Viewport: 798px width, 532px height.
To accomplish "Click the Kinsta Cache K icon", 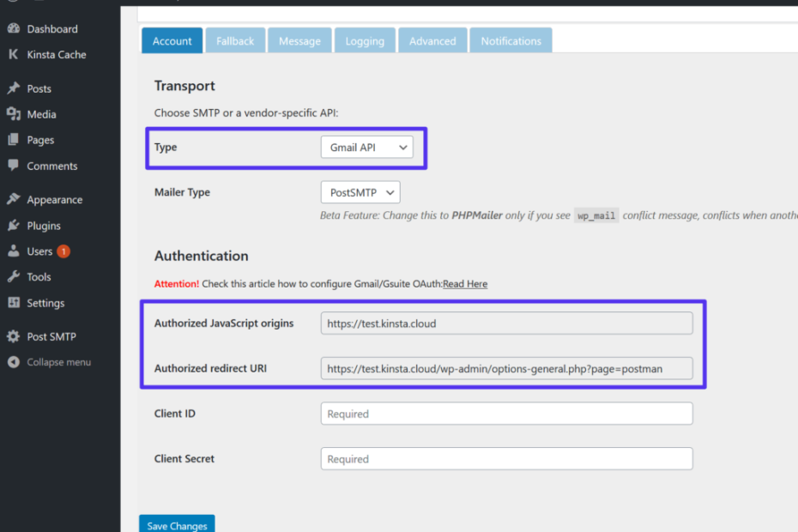I will tap(14, 54).
